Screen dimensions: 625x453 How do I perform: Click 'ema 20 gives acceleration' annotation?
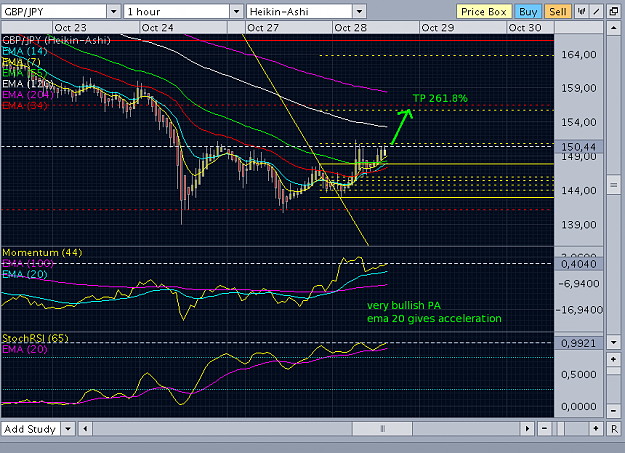pyautogui.click(x=434, y=318)
